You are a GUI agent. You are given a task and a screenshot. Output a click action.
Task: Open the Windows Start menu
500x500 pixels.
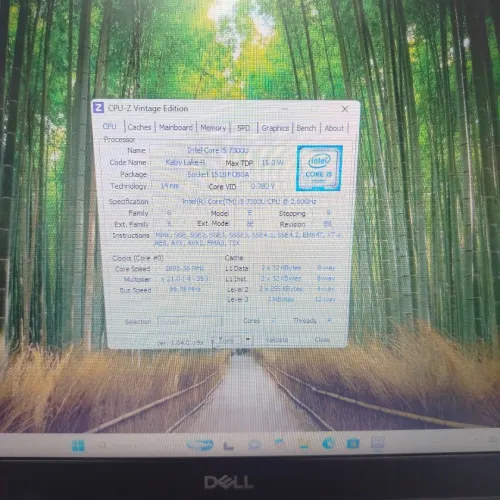click(78, 446)
